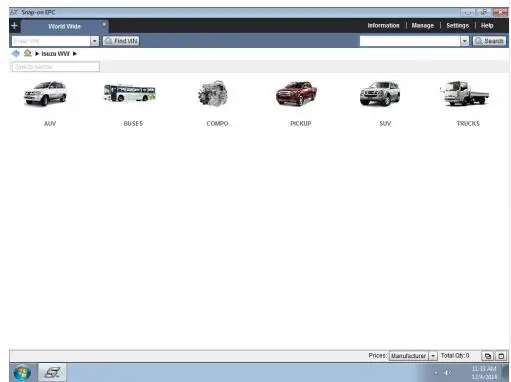Click the AUV label text
Screen dimensions: 511x382
(x=50, y=124)
